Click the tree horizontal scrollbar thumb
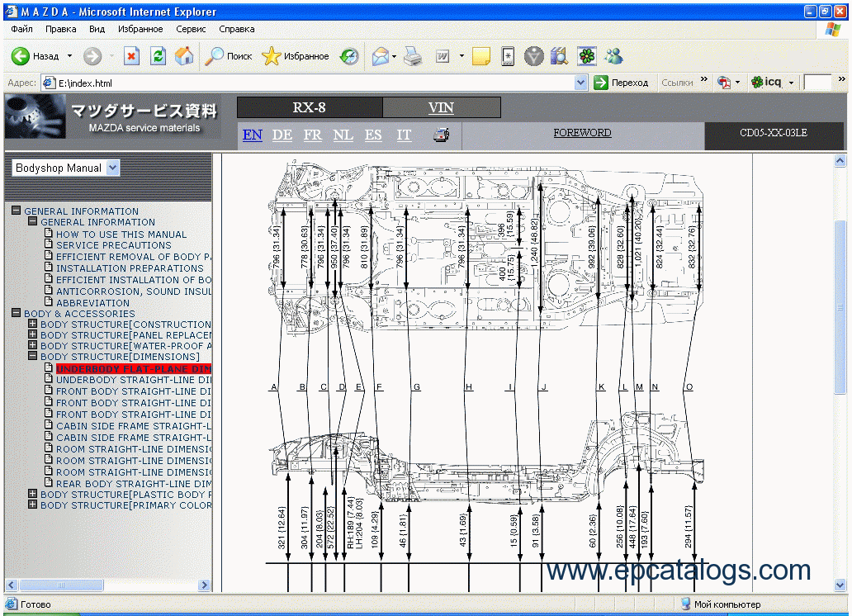The width and height of the screenshot is (852, 616). click(61, 585)
